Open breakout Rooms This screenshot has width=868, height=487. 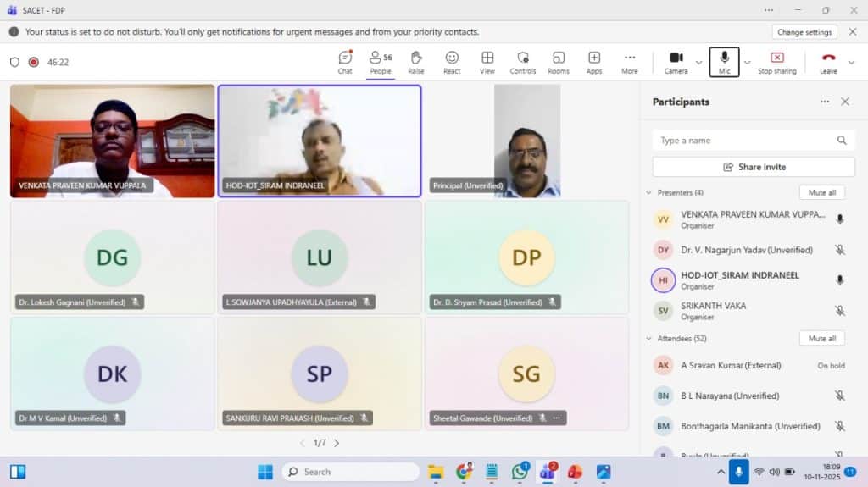(x=559, y=62)
